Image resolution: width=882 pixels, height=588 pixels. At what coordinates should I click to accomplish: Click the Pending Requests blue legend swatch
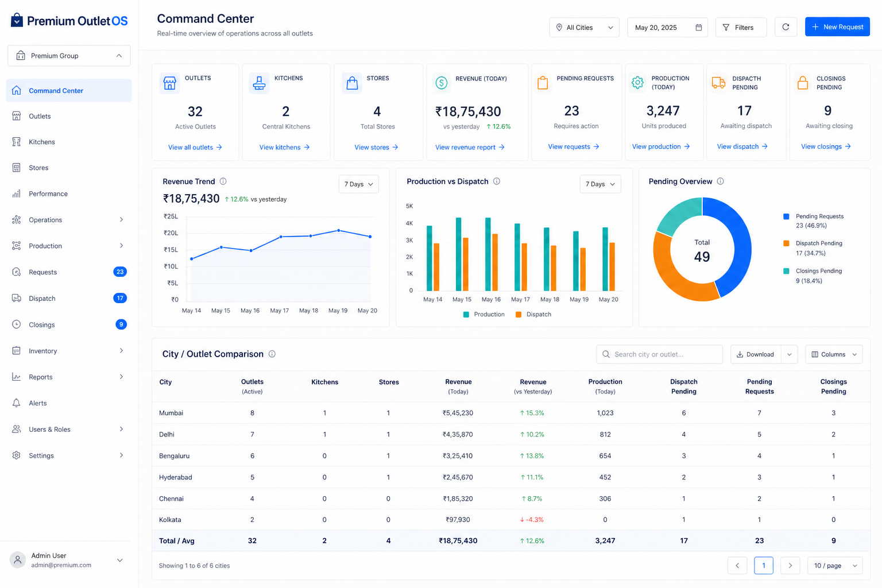pos(786,216)
